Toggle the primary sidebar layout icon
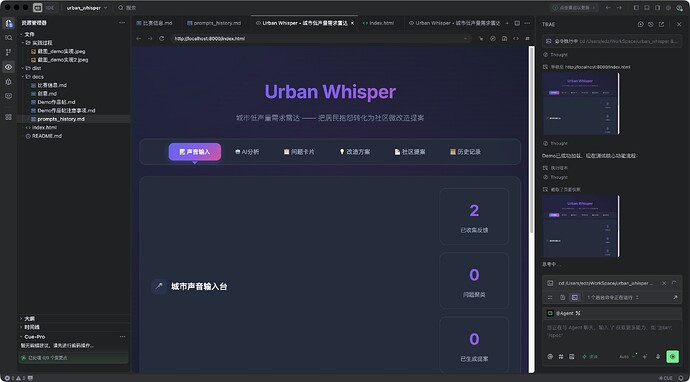The height and width of the screenshot is (382, 690). point(636,8)
